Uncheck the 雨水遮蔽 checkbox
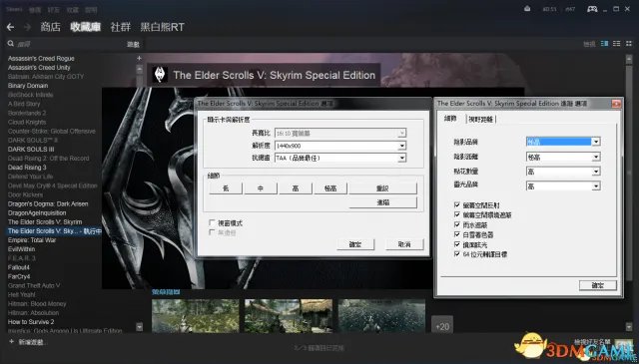The image size is (639, 364). point(457,224)
